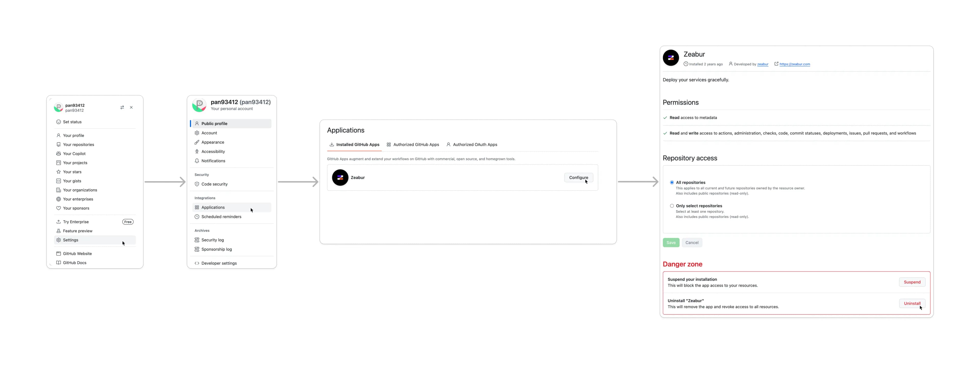
Task: Click the Appearance paintbrush icon
Action: click(197, 142)
